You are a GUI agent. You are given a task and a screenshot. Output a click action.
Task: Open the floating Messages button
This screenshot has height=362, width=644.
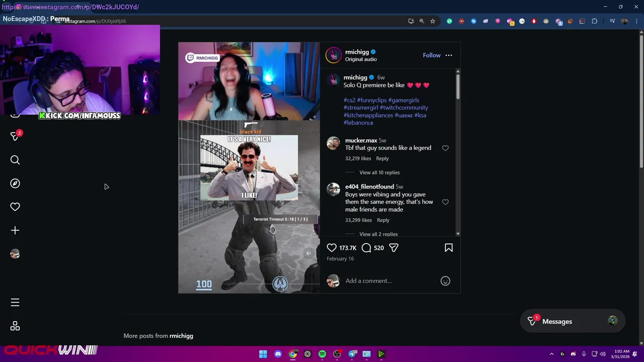coord(573,321)
